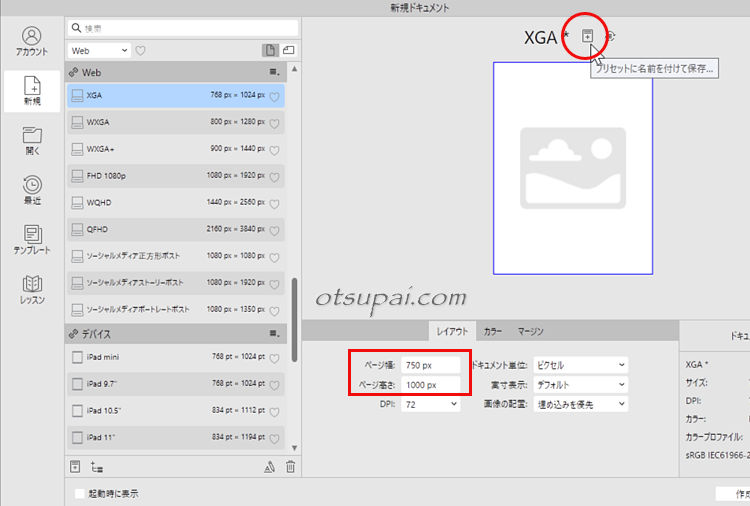Click the add category icon below the preset list

coord(97,466)
